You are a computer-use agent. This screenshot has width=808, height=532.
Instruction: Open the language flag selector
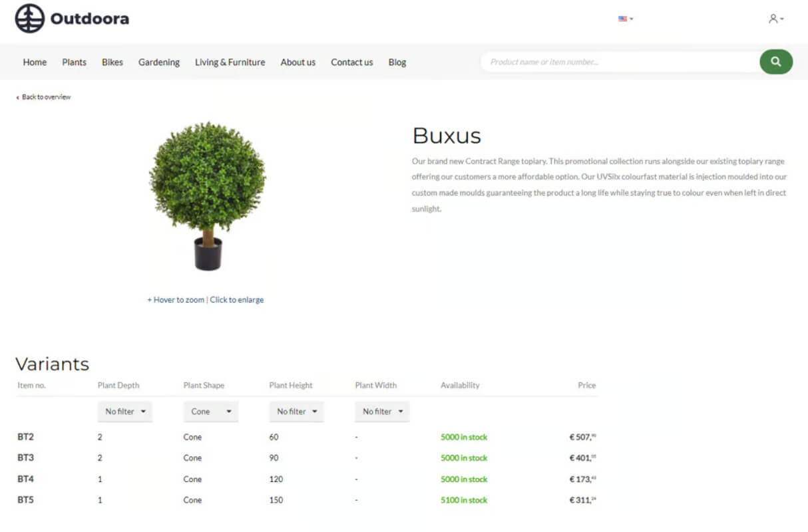(x=626, y=19)
